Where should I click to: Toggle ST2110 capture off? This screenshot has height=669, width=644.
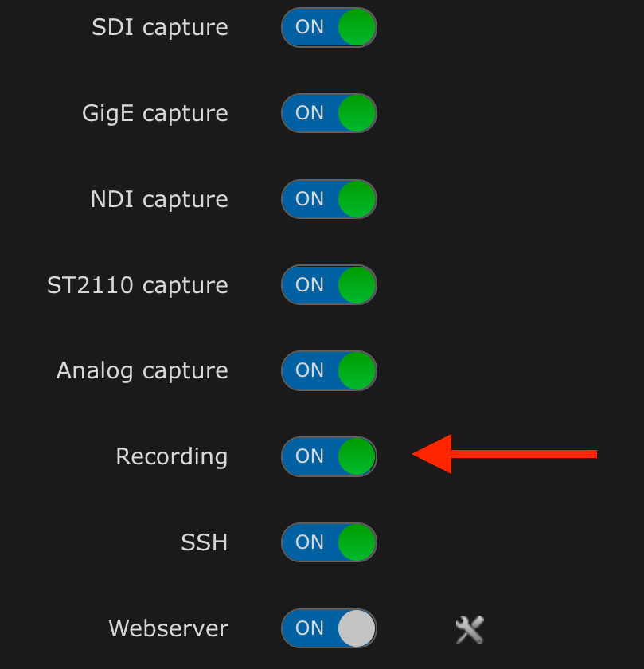pyautogui.click(x=329, y=285)
